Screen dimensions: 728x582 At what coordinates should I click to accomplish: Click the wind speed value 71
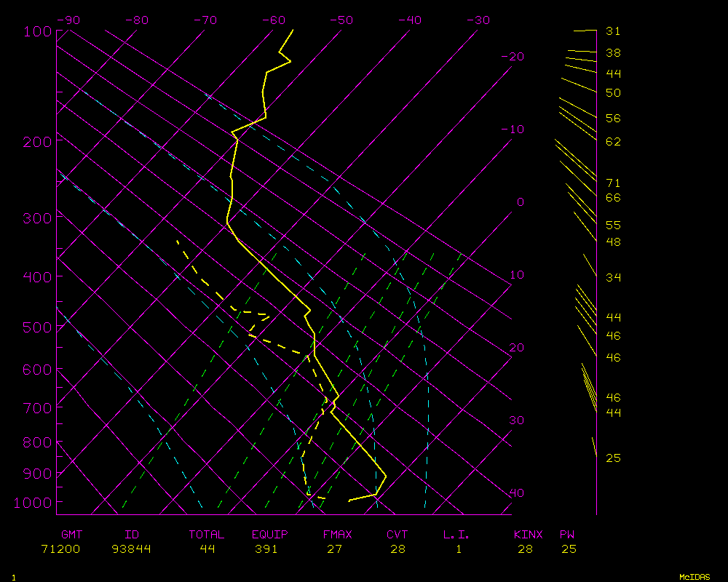pyautogui.click(x=613, y=183)
